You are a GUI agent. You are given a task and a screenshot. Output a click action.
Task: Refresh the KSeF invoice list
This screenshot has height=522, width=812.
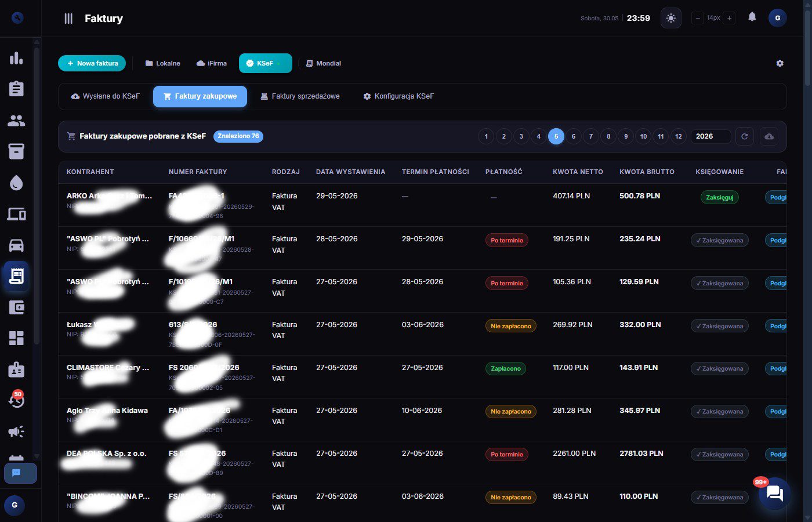(x=745, y=136)
